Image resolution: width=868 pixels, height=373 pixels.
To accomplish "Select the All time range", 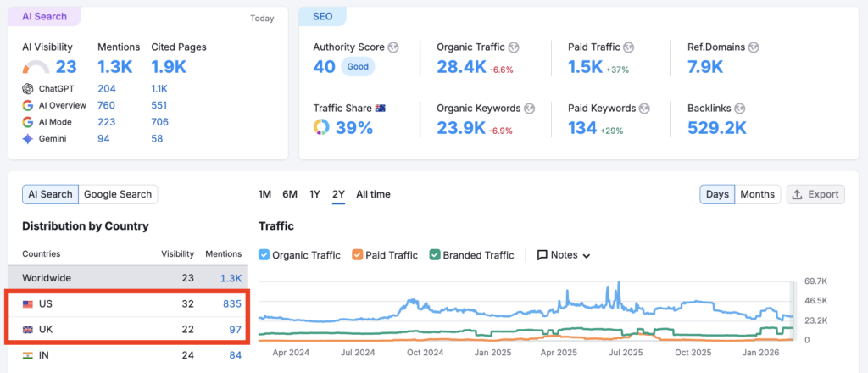I will (x=373, y=194).
